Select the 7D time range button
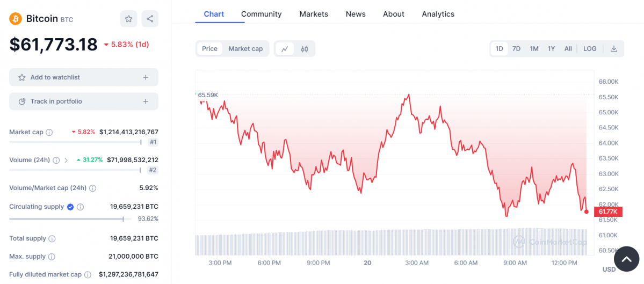This screenshot has height=284, width=644. (516, 49)
